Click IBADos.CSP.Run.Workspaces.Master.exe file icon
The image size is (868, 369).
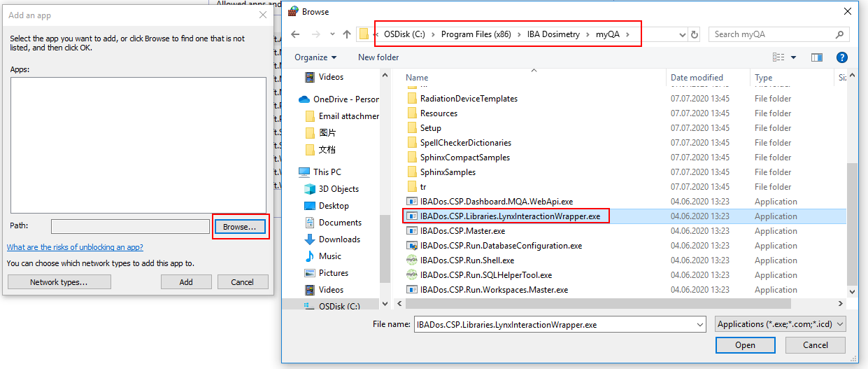[x=412, y=290]
